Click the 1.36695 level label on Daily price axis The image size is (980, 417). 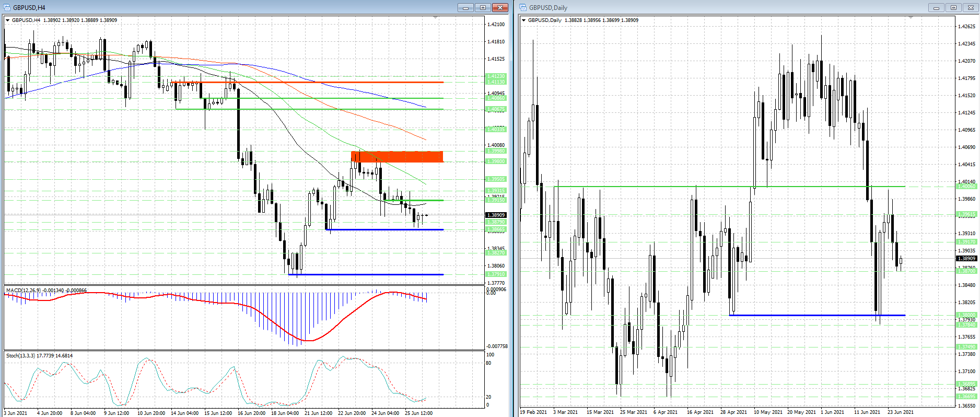[966, 397]
